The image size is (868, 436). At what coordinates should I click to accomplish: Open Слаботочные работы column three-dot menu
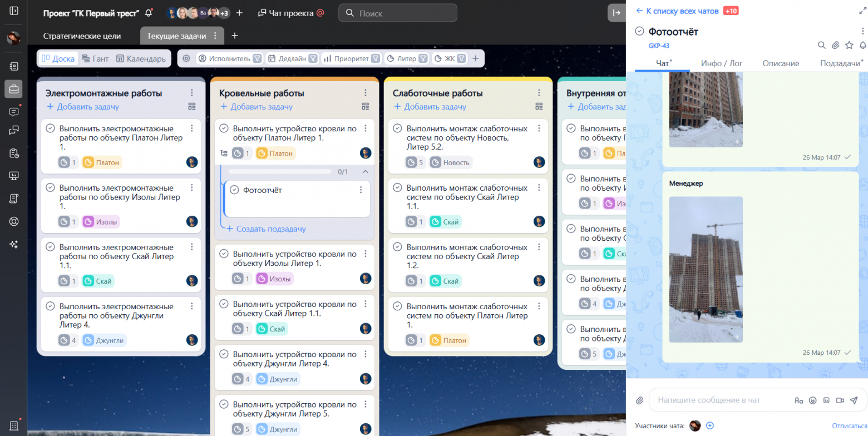point(539,93)
